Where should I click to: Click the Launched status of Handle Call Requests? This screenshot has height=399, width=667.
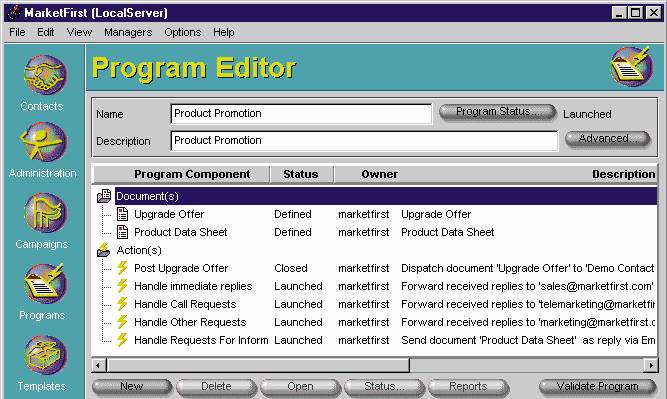[298, 304]
